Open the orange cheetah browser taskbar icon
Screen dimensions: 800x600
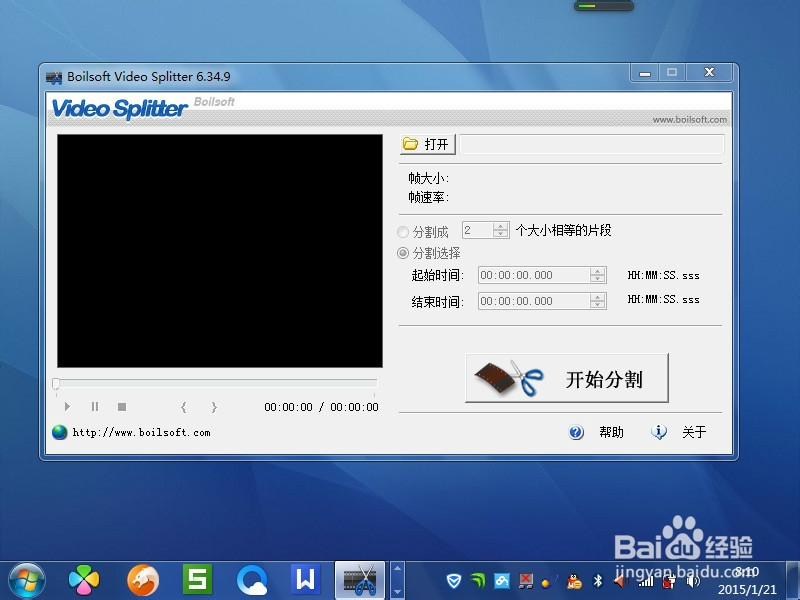click(143, 581)
